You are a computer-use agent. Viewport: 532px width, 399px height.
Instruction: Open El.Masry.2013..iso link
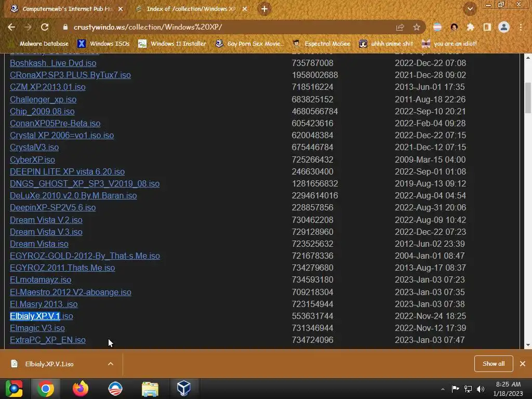click(x=44, y=304)
